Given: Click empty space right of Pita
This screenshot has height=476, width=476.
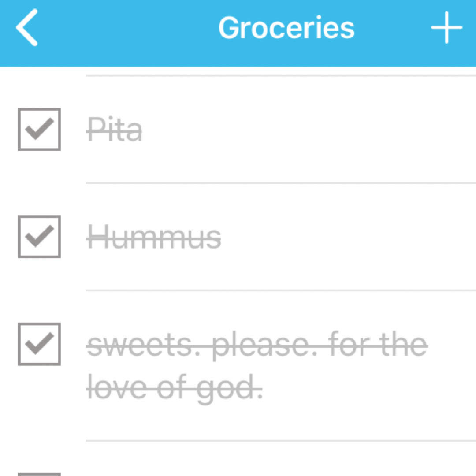Looking at the screenshot, I should (x=309, y=130).
